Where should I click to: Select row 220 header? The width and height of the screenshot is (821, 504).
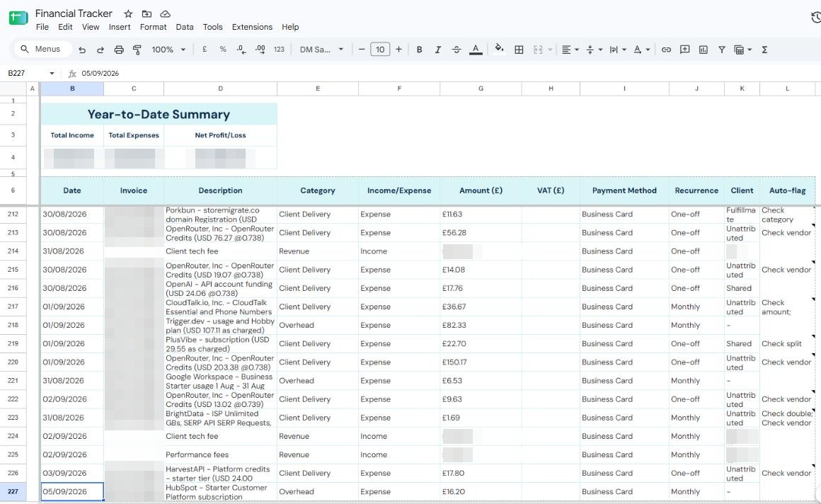[13, 362]
